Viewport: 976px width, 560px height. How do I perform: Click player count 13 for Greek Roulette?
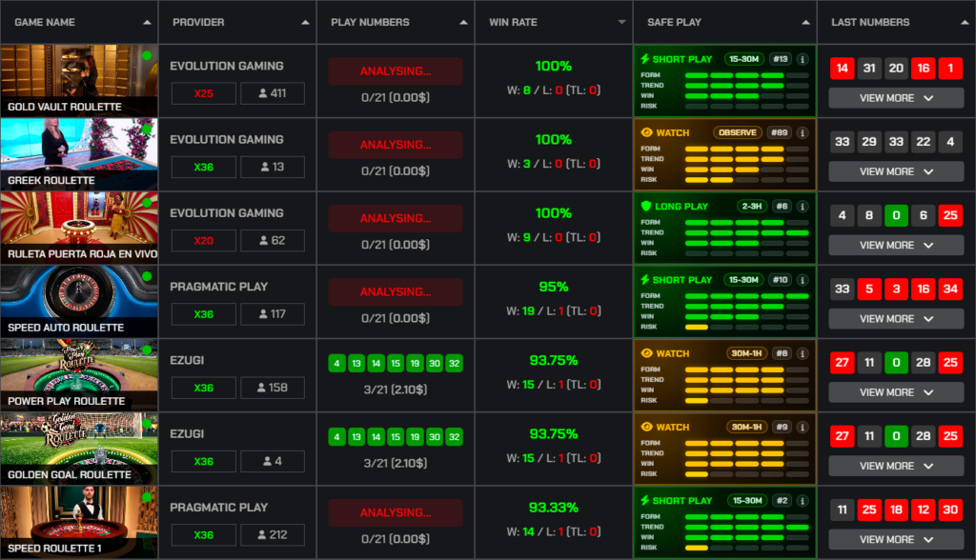tap(273, 167)
